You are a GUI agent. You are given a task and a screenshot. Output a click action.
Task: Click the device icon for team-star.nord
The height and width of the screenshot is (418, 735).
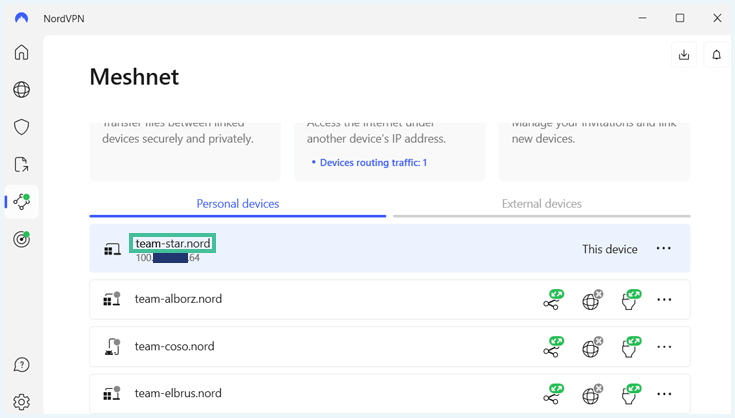coord(112,249)
